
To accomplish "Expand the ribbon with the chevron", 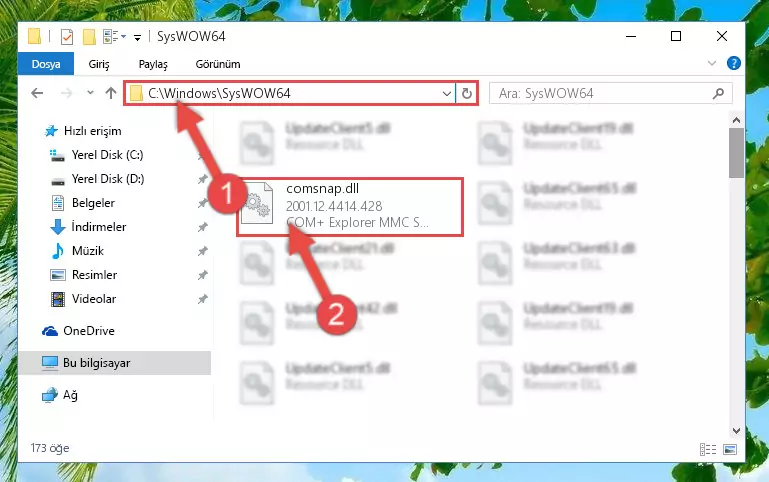I will pyautogui.click(x=712, y=63).
